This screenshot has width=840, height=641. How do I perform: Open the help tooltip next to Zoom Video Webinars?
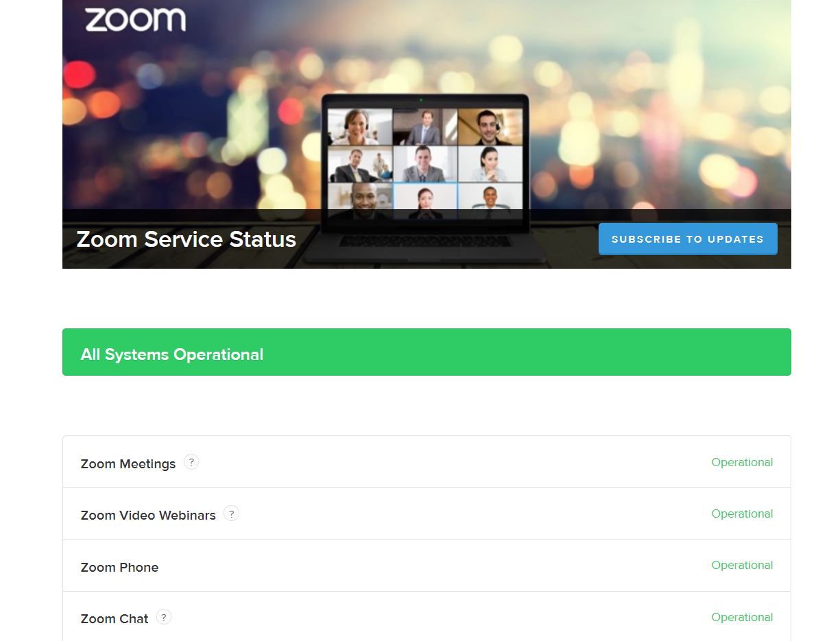[232, 513]
